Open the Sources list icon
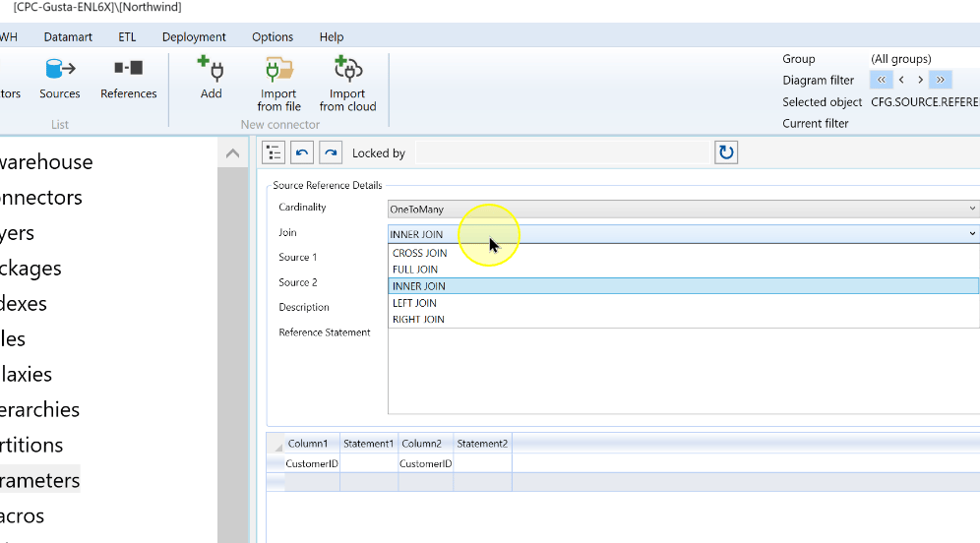980x543 pixels. click(x=59, y=78)
